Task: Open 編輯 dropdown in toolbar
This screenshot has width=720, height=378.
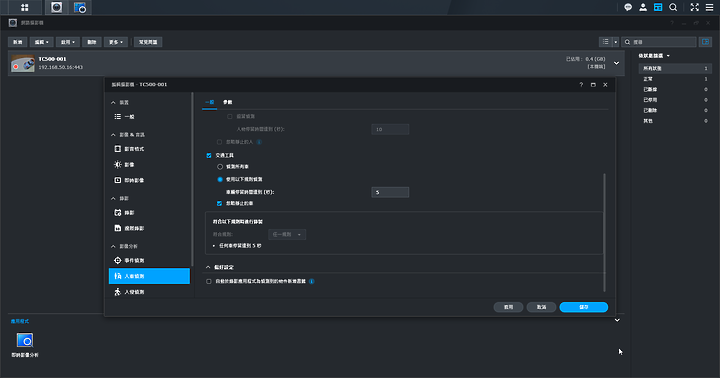Action: click(x=41, y=42)
